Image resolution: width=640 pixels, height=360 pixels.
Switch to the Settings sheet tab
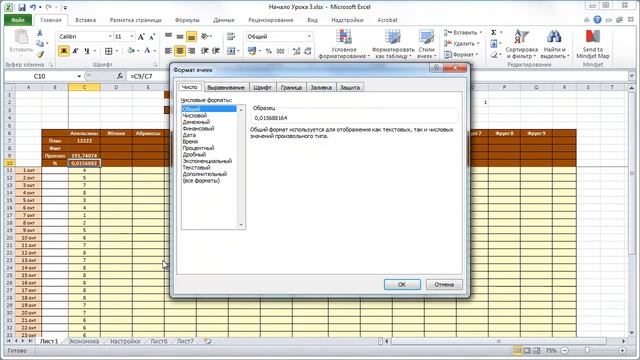(125, 341)
